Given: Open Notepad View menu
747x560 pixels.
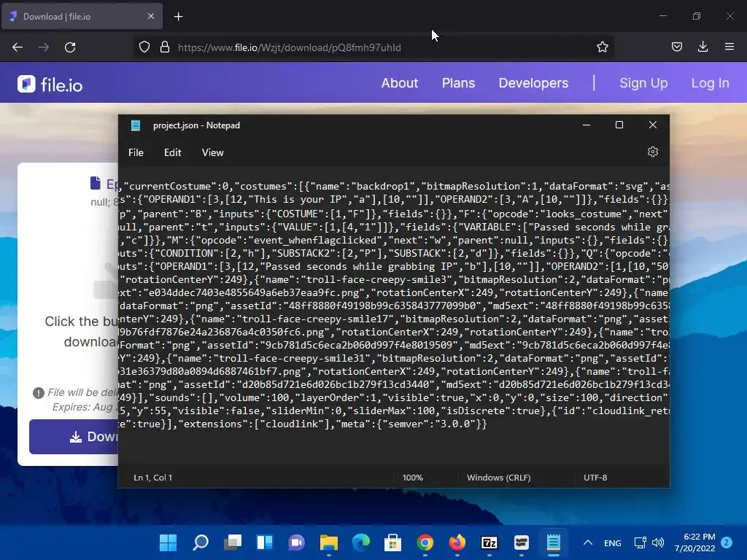Looking at the screenshot, I should [212, 152].
